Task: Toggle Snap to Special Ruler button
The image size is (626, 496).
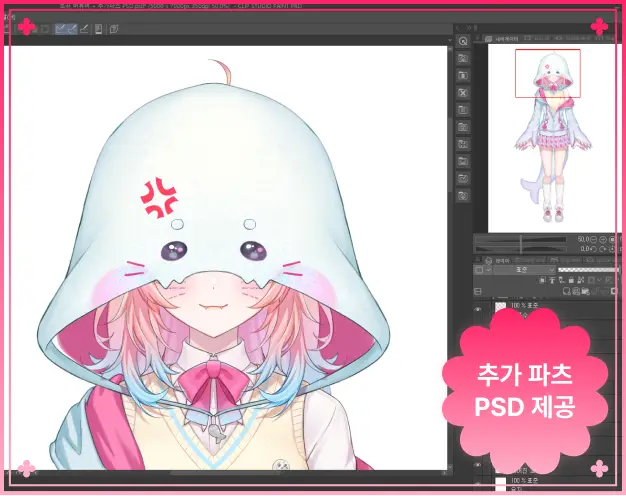Action: (72, 29)
